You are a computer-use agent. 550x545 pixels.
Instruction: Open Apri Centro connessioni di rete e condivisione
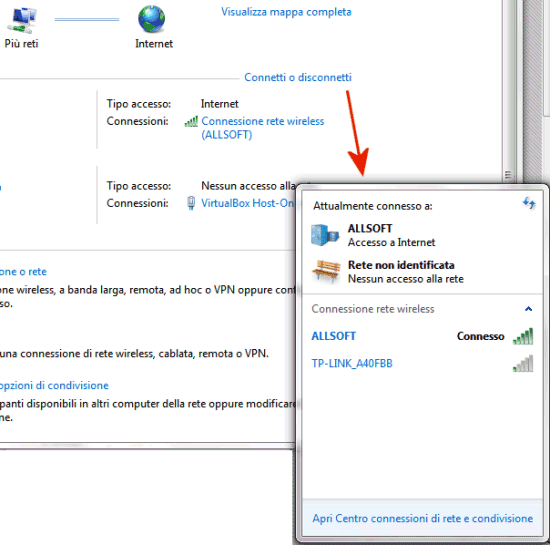pyautogui.click(x=423, y=518)
